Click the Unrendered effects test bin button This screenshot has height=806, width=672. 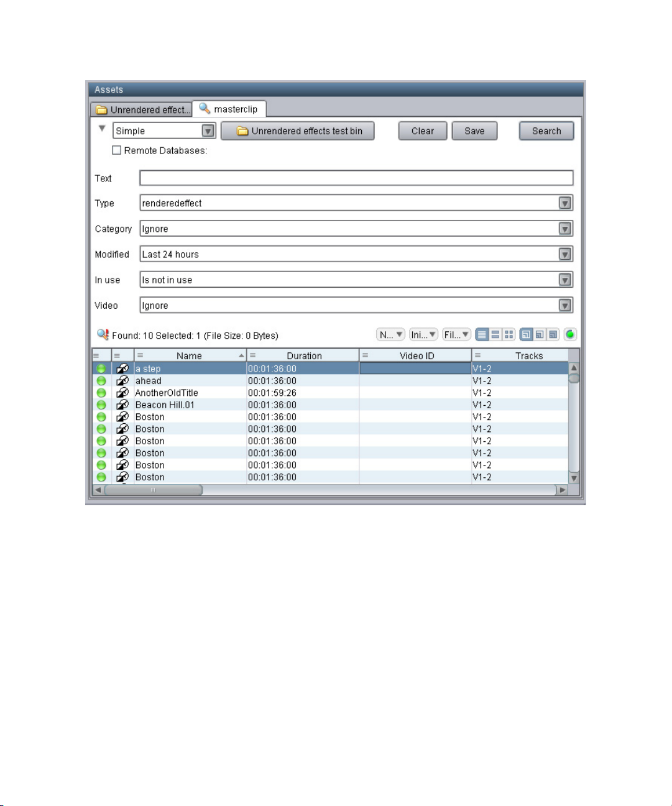[298, 131]
